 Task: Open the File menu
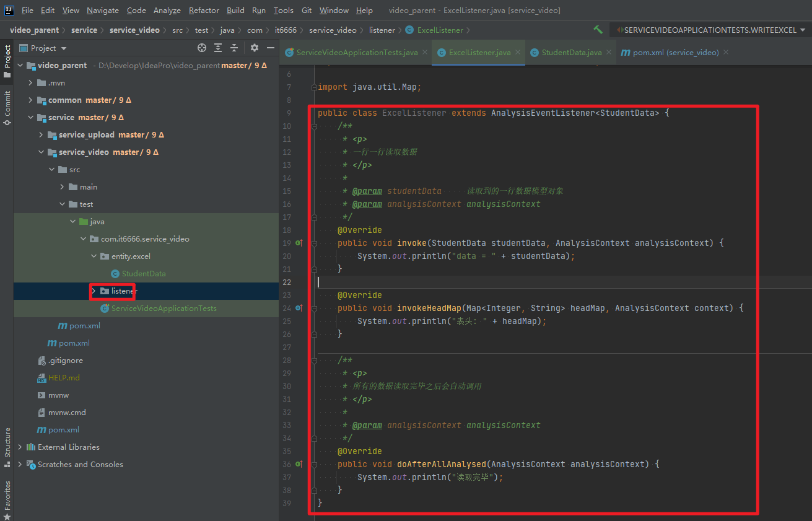click(27, 10)
